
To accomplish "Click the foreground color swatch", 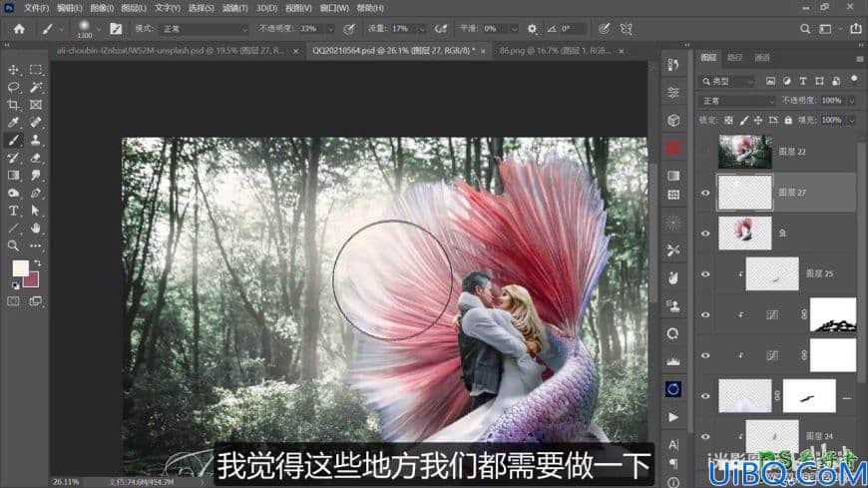I will (x=21, y=268).
